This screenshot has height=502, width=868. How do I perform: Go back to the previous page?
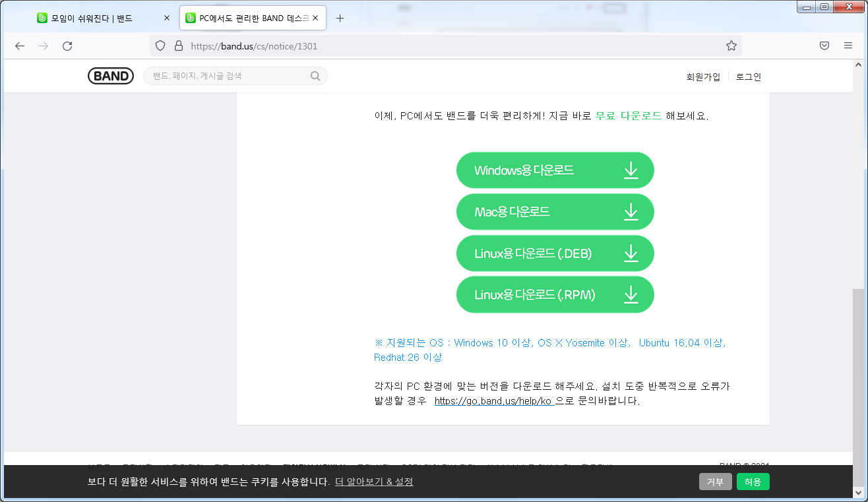[20, 46]
